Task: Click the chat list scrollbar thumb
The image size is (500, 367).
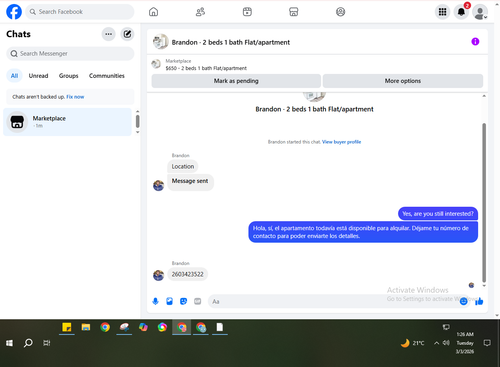Action: [x=138, y=121]
